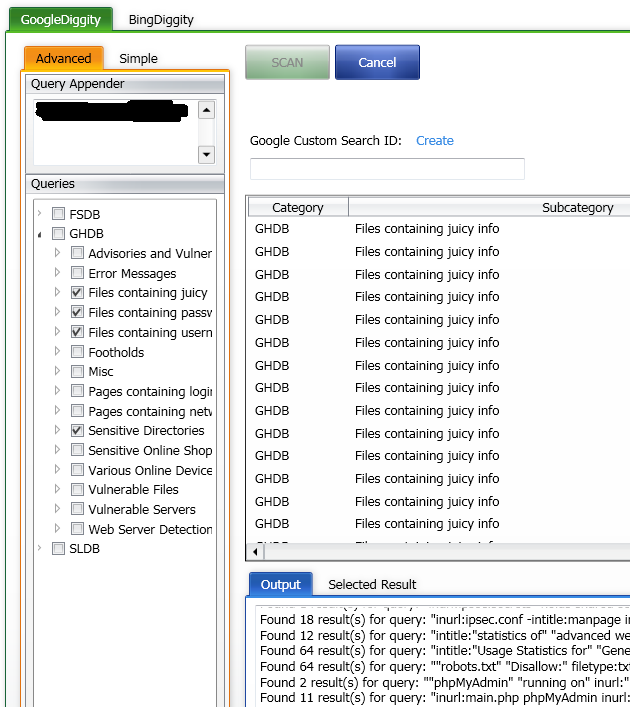Uncheck Files containing passwords
Image resolution: width=630 pixels, height=707 pixels.
pyautogui.click(x=77, y=312)
